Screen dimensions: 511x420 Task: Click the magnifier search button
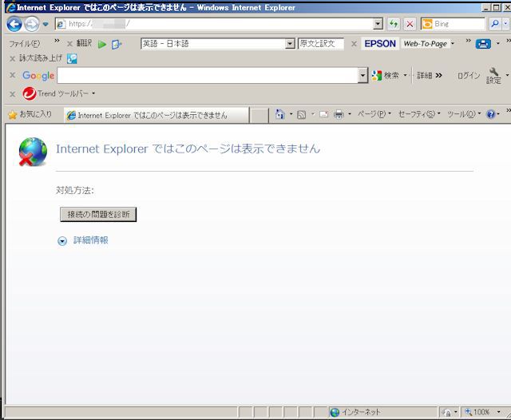pos(495,24)
